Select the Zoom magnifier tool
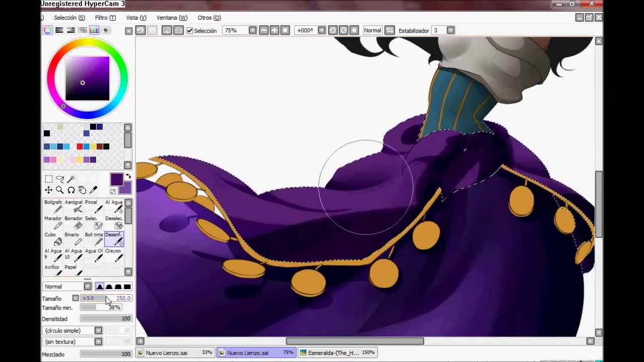This screenshot has width=644, height=362. pos(60,190)
